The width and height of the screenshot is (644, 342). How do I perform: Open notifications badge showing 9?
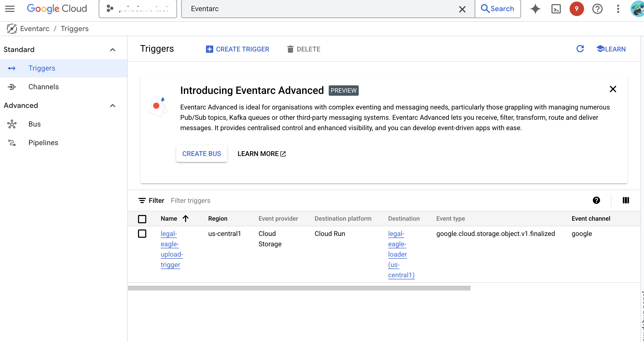pos(577,9)
